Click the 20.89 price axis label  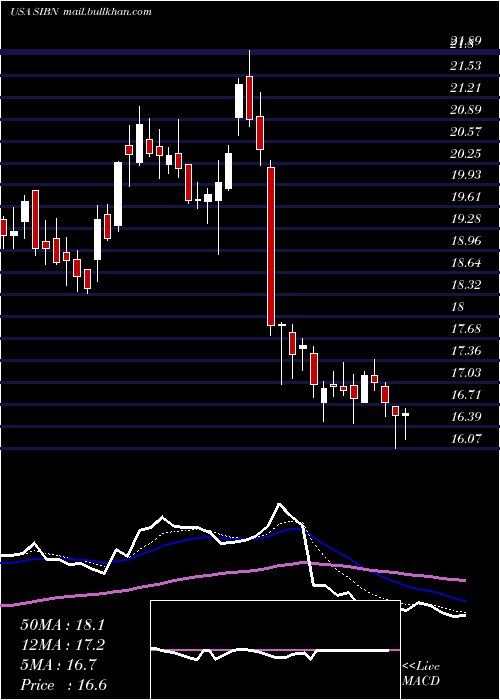point(466,110)
